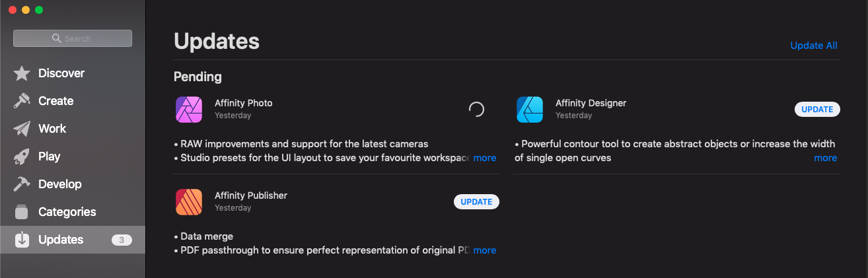The width and height of the screenshot is (868, 278).
Task: Click the Develop hammer icon
Action: point(22,184)
